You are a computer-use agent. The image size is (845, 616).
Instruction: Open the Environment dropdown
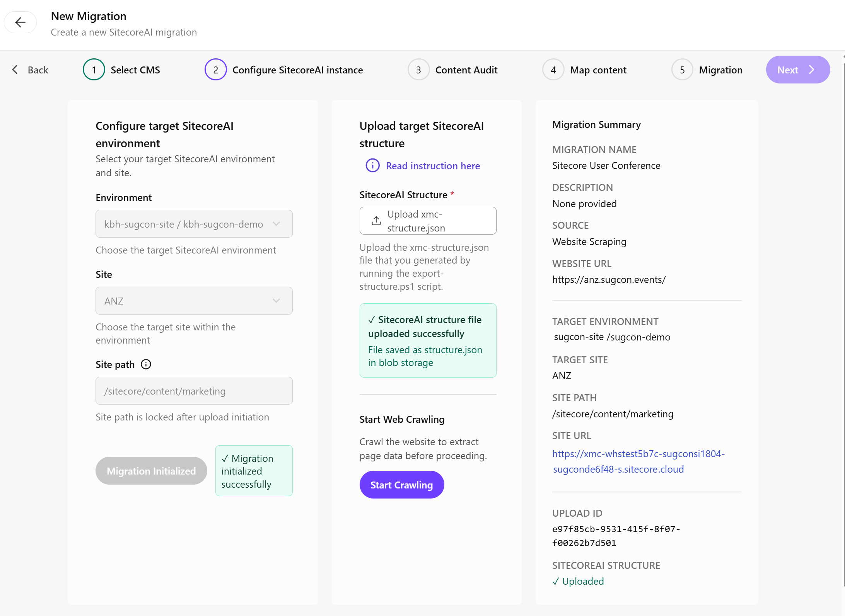(x=194, y=224)
